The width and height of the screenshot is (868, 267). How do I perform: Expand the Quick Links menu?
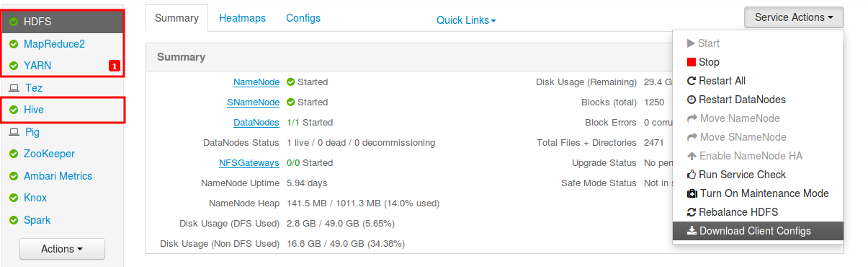coord(466,20)
